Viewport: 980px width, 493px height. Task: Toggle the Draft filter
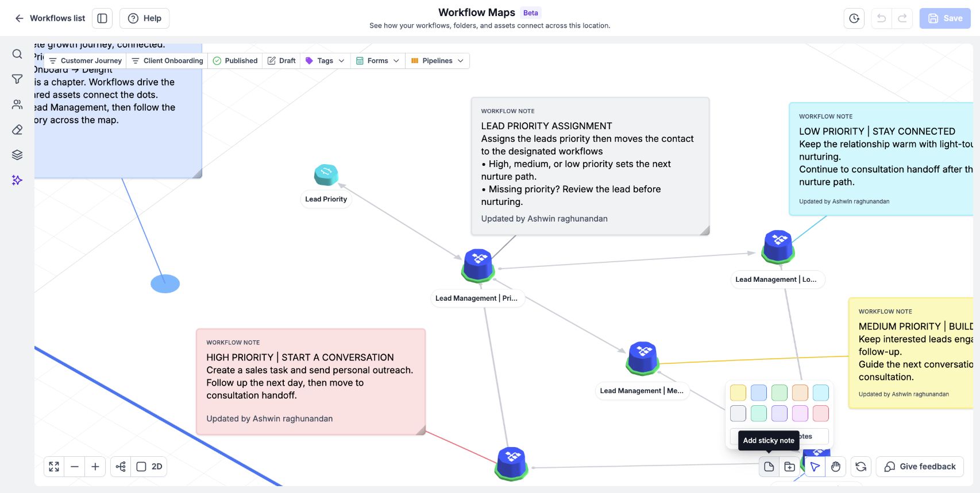281,61
